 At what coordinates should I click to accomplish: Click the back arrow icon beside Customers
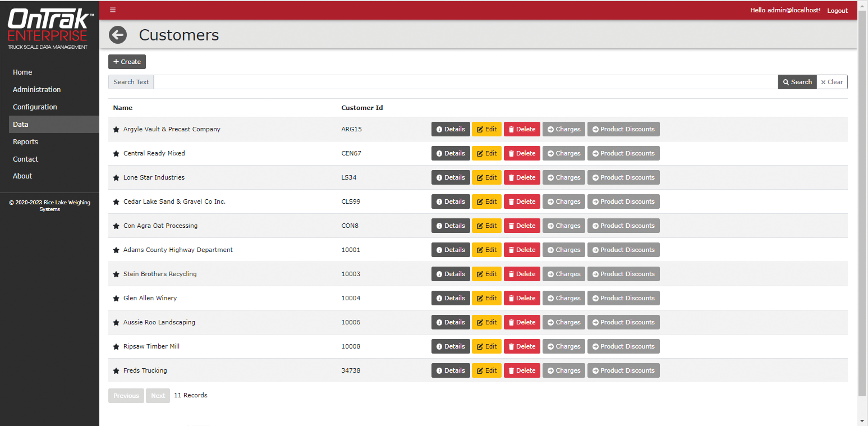click(117, 35)
